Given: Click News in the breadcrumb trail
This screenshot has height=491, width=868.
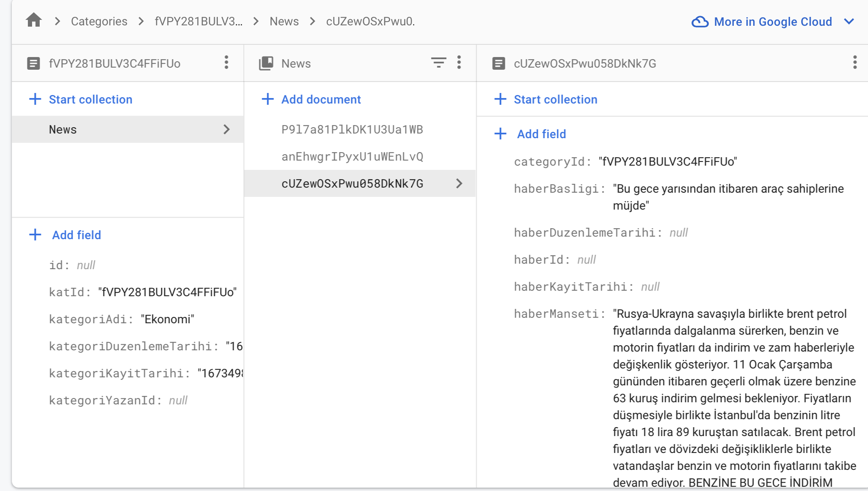Looking at the screenshot, I should (284, 21).
